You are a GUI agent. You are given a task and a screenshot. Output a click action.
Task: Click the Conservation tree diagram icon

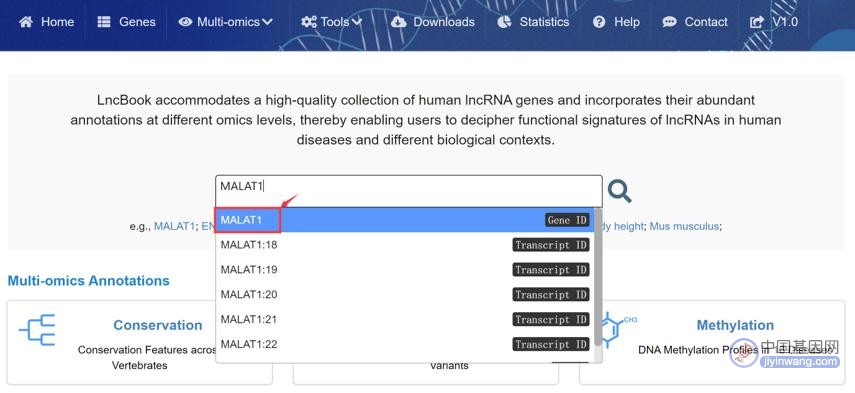pyautogui.click(x=37, y=329)
